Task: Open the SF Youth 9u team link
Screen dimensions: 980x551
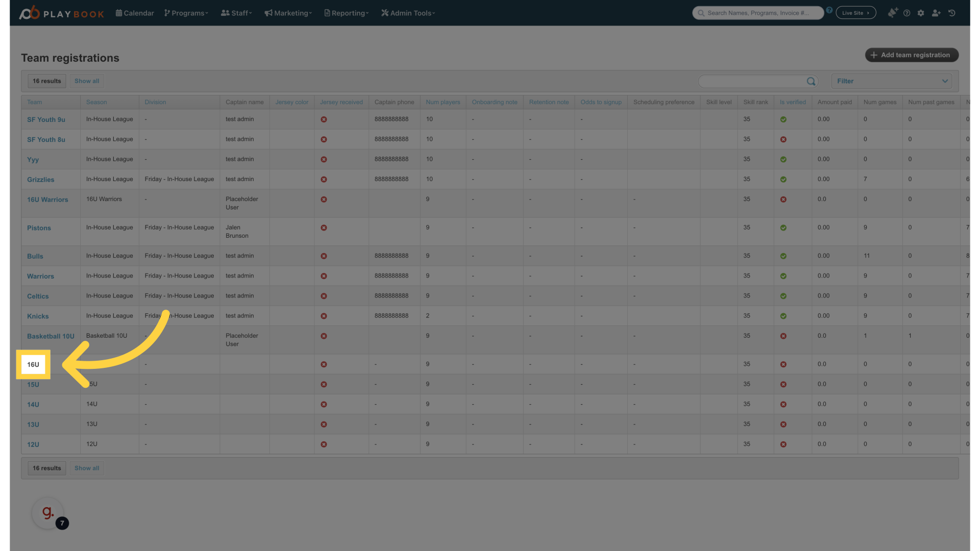Action: point(46,119)
